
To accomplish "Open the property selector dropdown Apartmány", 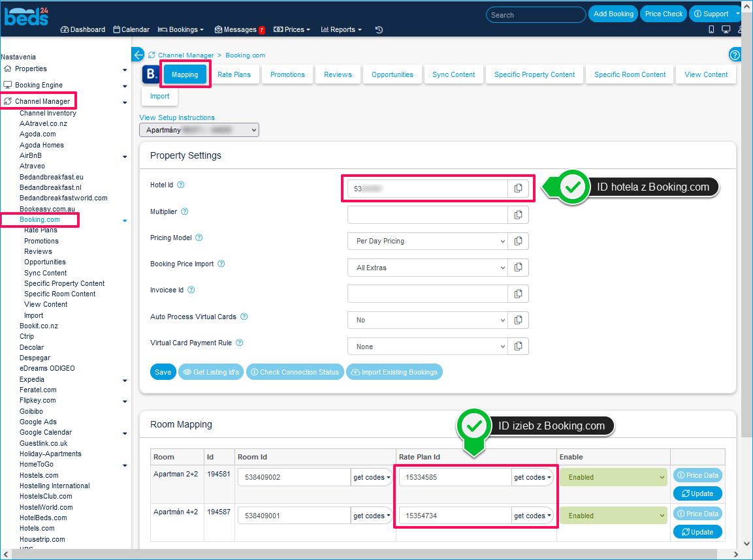I will pos(199,131).
